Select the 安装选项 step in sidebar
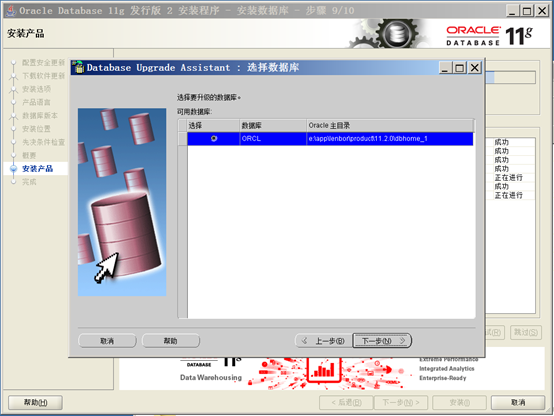Screen dimensions: 554x416 click(x=36, y=89)
